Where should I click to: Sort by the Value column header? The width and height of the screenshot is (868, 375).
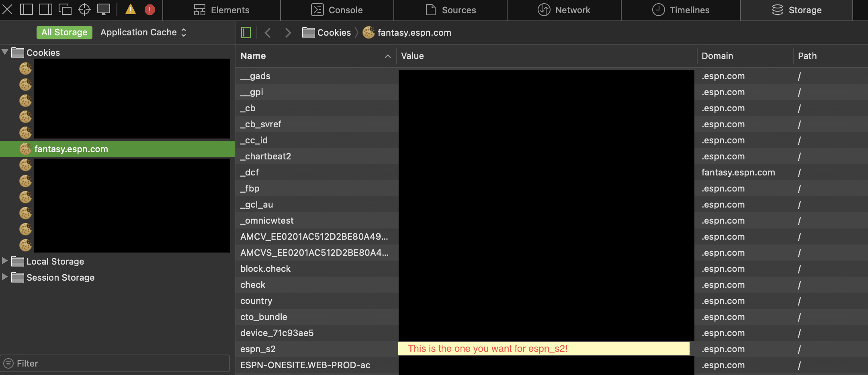pos(547,56)
